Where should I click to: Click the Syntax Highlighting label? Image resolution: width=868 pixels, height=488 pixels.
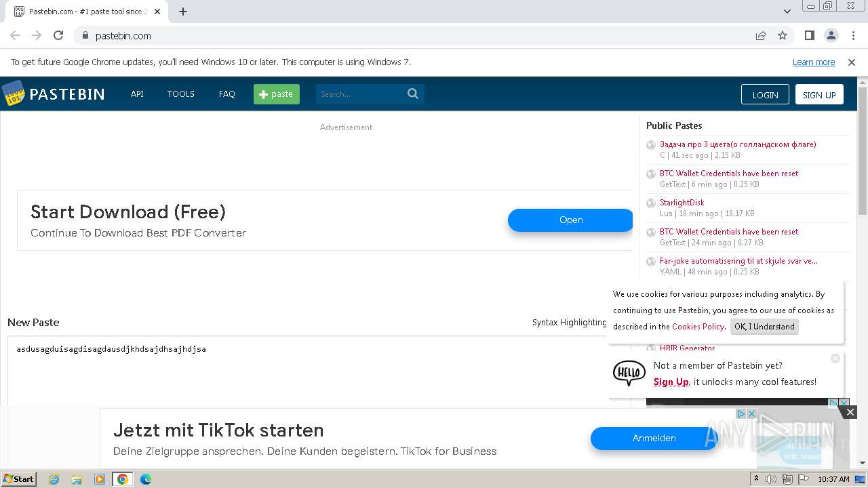click(570, 323)
